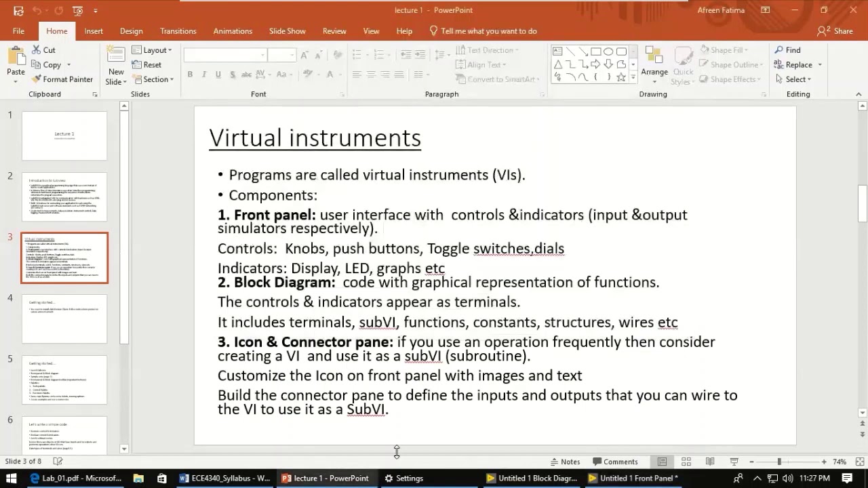The height and width of the screenshot is (488, 868).
Task: Toggle text Shadow formatting
Action: point(233,75)
